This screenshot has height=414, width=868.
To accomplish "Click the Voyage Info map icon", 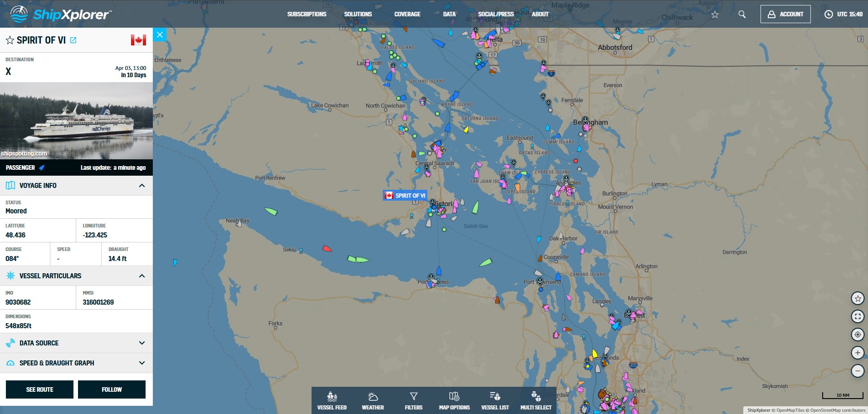I will point(10,186).
